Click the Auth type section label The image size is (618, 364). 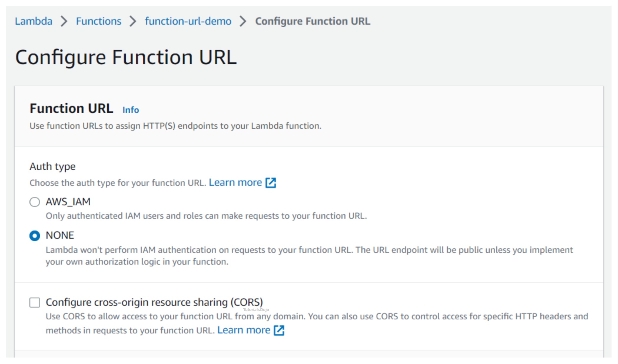coord(52,166)
